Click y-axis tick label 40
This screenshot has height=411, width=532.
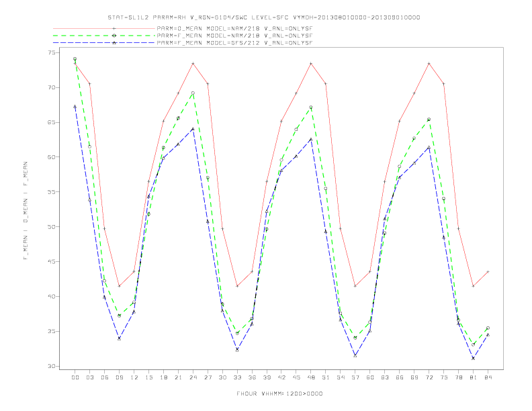(x=52, y=296)
